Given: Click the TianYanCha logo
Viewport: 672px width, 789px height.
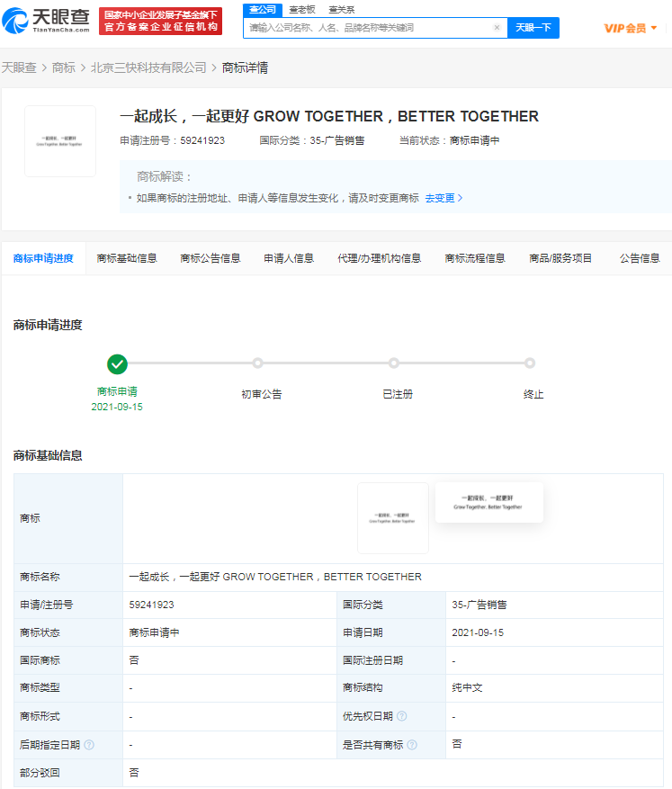Looking at the screenshot, I should pos(46,21).
